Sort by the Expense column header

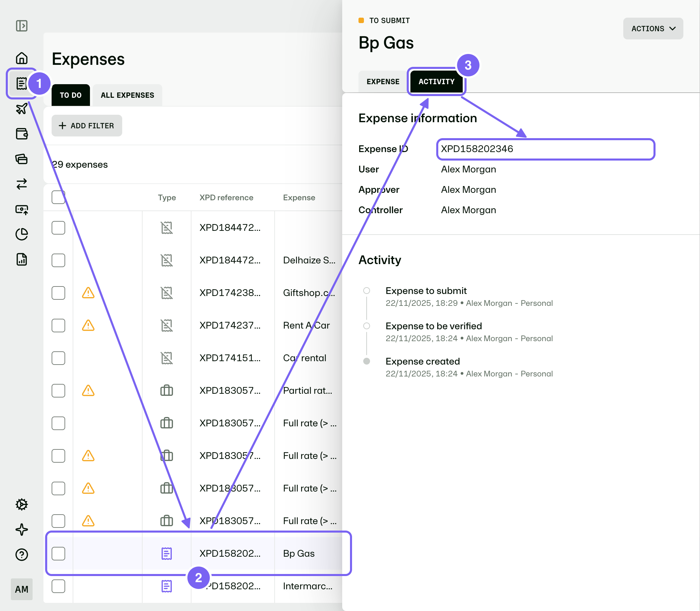(299, 198)
